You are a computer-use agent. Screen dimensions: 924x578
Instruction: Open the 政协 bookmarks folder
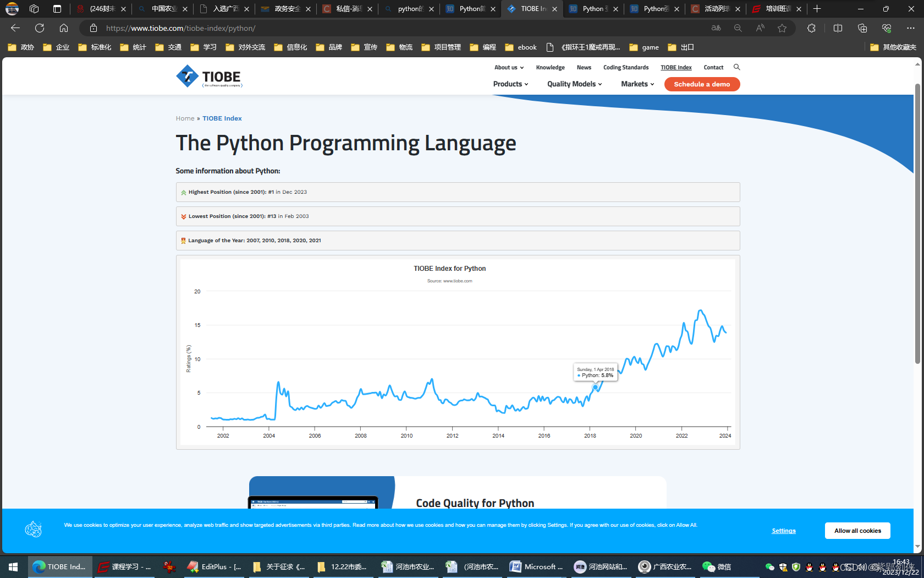(21, 47)
